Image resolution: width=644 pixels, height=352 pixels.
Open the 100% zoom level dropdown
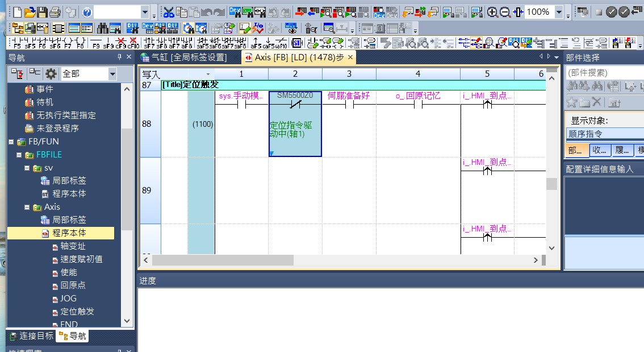click(559, 12)
